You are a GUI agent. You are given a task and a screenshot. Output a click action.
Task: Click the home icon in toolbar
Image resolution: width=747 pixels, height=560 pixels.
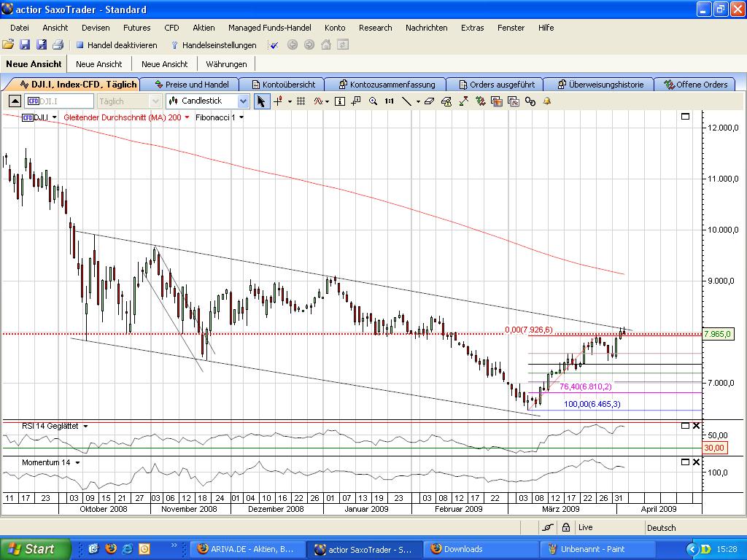click(326, 44)
